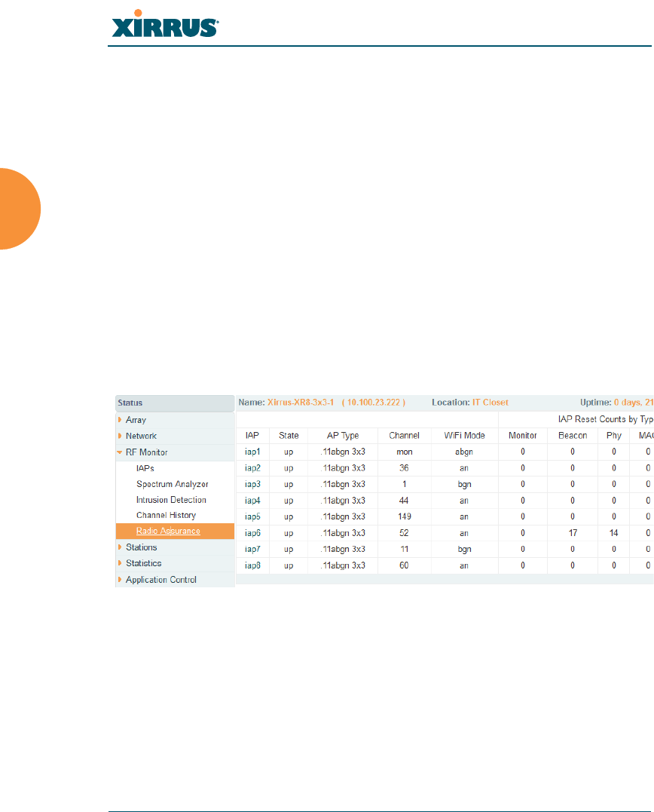This screenshot has height=812, width=654.
Task: Click the IT Closet location value
Action: [490, 403]
